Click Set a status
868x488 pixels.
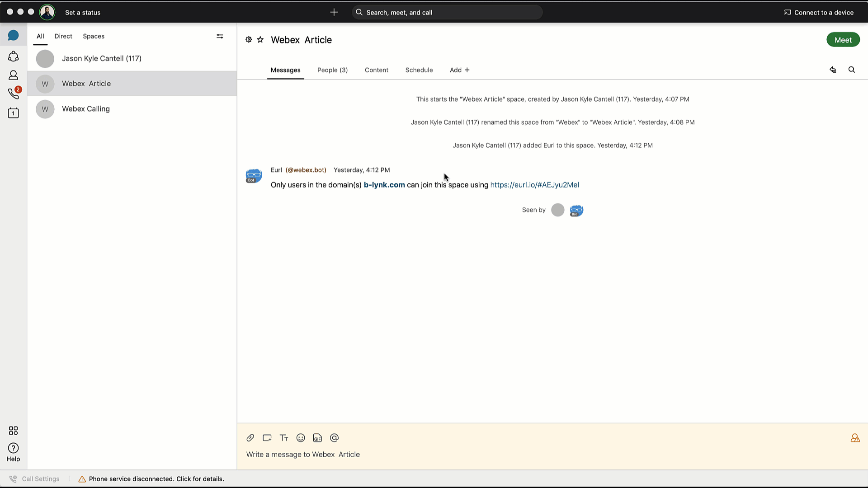pyautogui.click(x=83, y=13)
